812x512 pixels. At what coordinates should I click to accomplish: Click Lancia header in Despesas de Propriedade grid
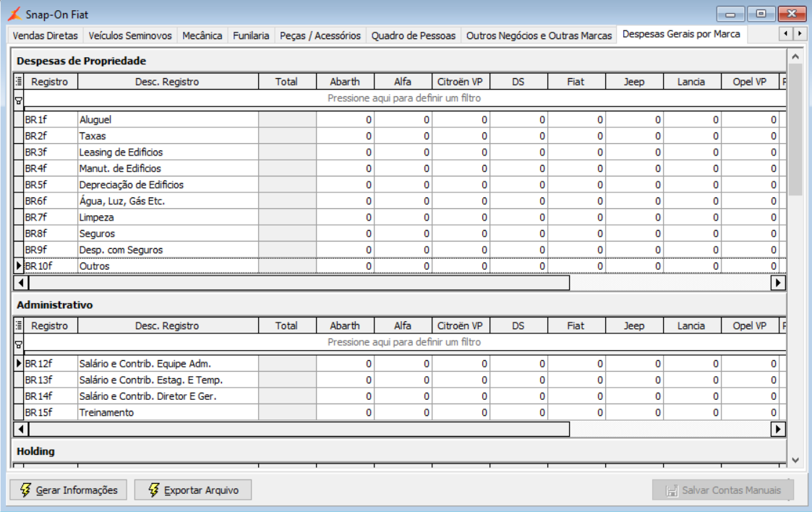pyautogui.click(x=691, y=81)
